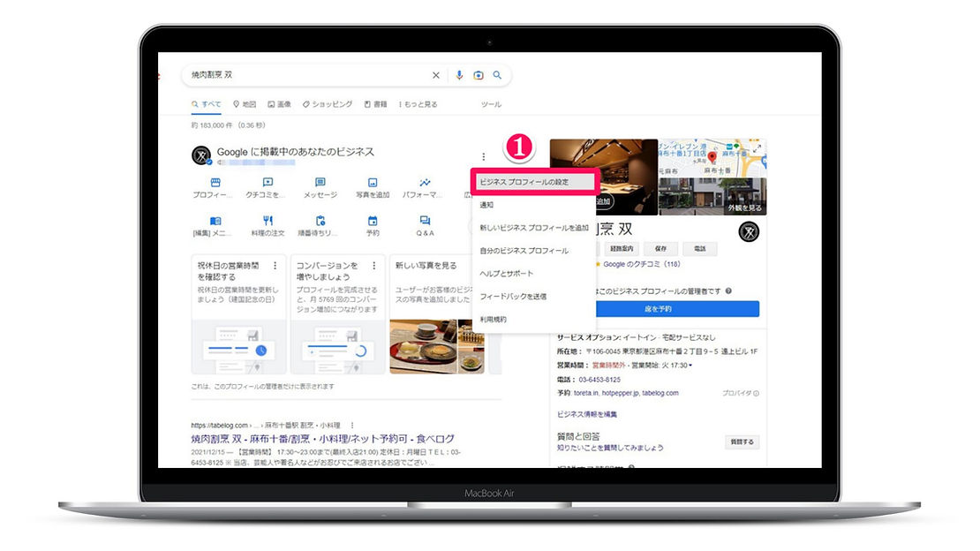Click プロバイダ info icon
This screenshot has width=980, height=551.
click(757, 394)
